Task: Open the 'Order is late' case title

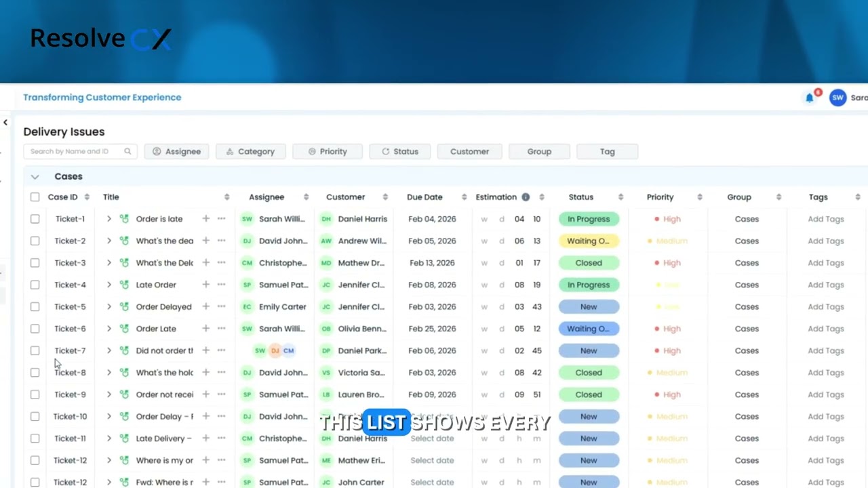Action: pyautogui.click(x=159, y=219)
